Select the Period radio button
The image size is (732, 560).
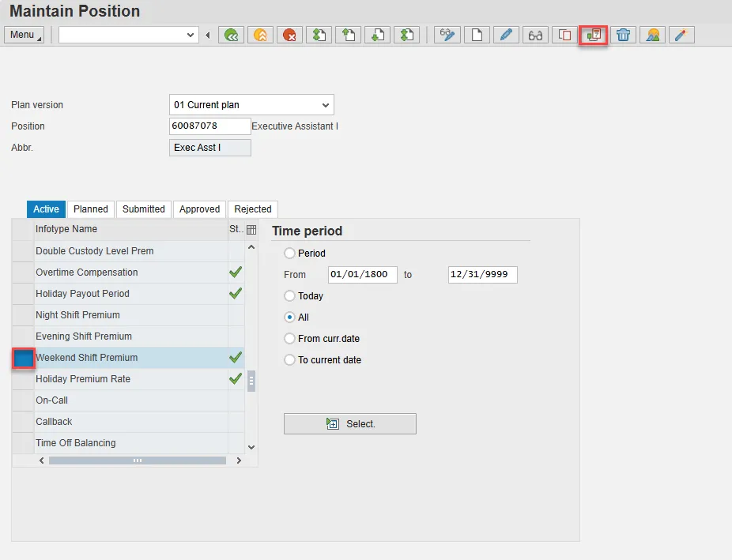point(290,254)
